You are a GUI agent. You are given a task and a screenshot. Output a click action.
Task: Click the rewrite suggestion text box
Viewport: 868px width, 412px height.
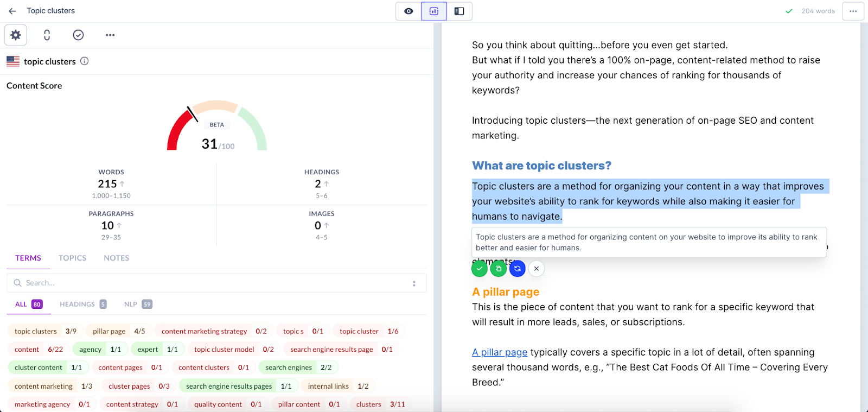[649, 242]
